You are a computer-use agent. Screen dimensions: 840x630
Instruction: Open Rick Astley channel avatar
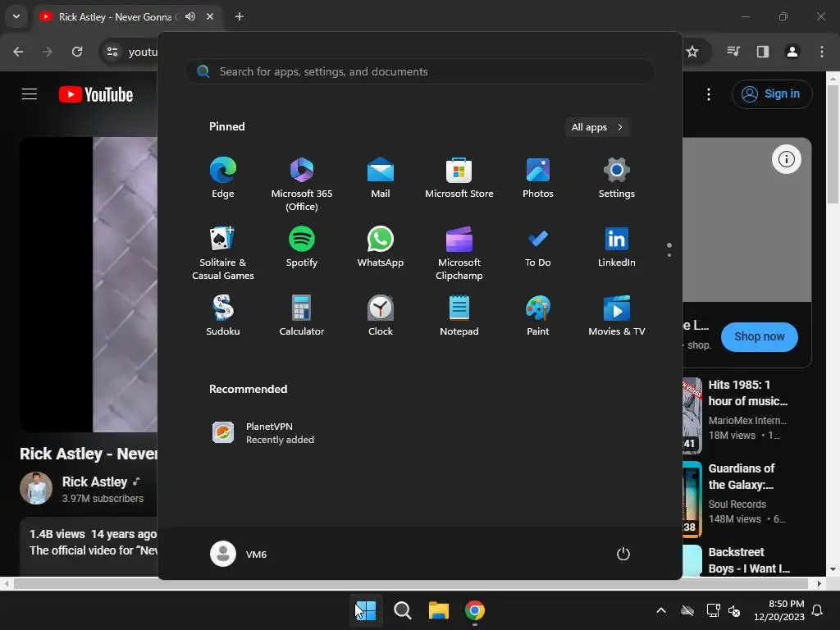[36, 488]
